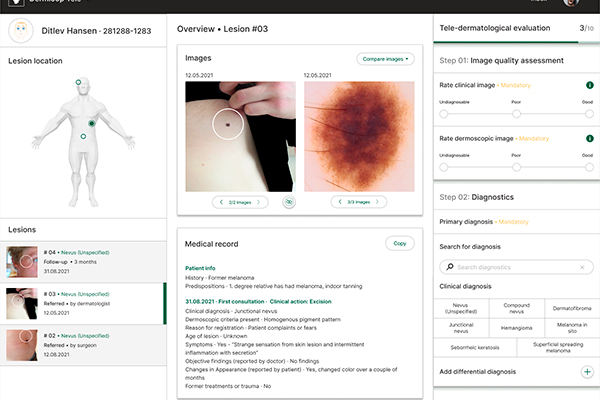Click the Search diagnostics input field
Screen dimensions: 600x400
tap(510, 267)
